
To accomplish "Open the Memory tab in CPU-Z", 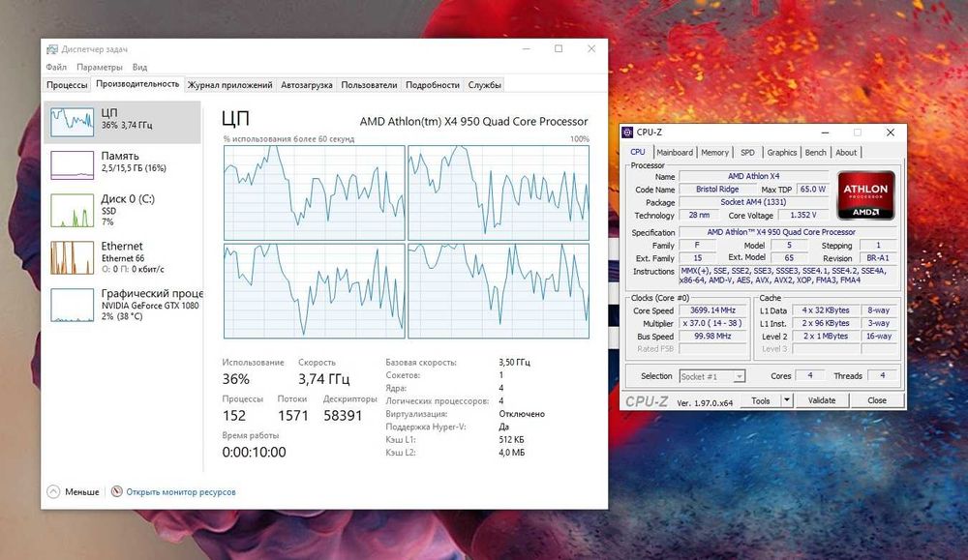I will tap(715, 153).
